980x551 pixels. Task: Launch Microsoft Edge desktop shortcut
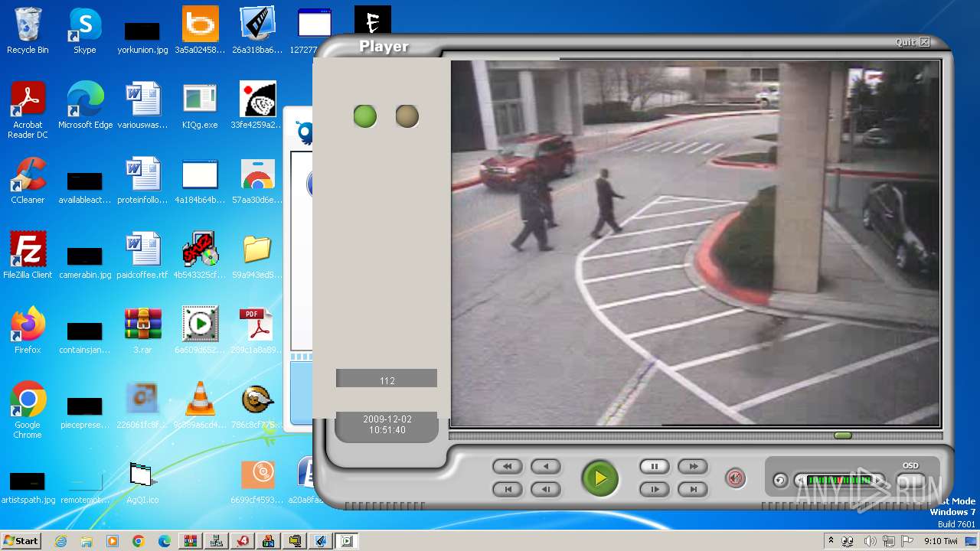(x=85, y=106)
